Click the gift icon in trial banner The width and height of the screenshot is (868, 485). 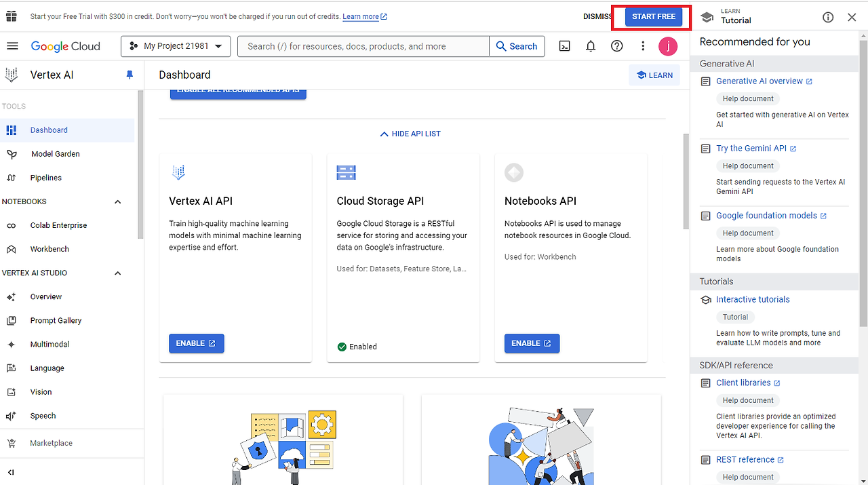click(11, 16)
